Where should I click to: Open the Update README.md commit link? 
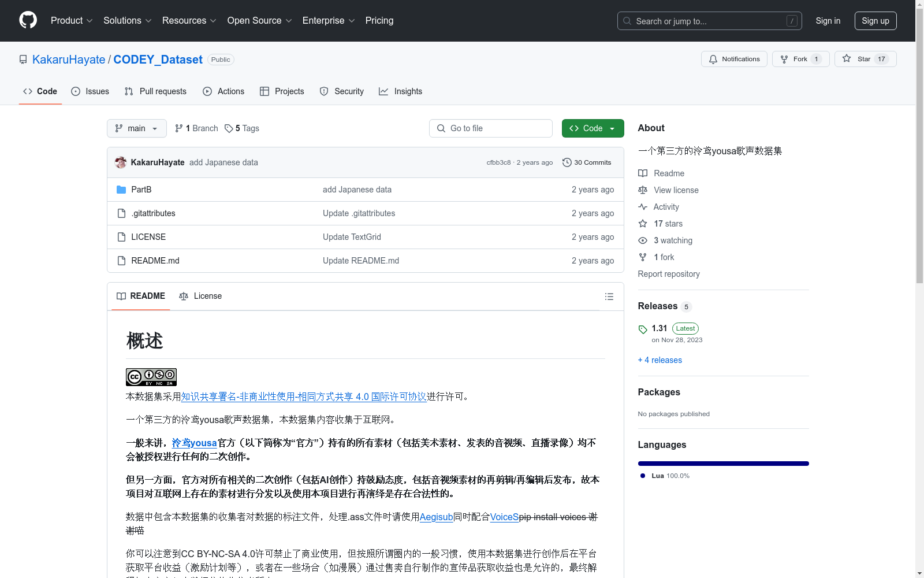pos(361,261)
